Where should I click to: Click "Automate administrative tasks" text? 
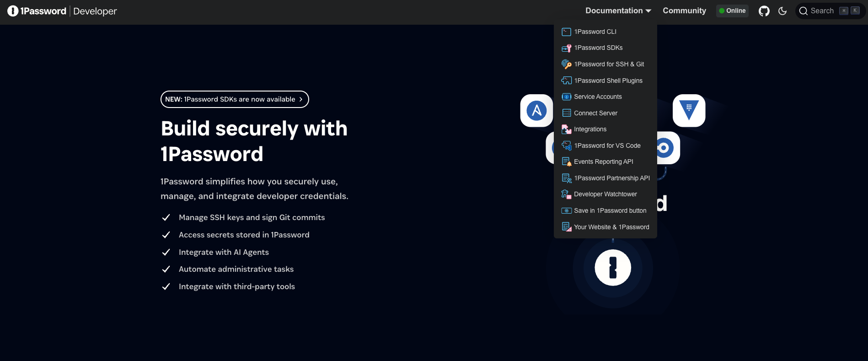[x=236, y=269]
